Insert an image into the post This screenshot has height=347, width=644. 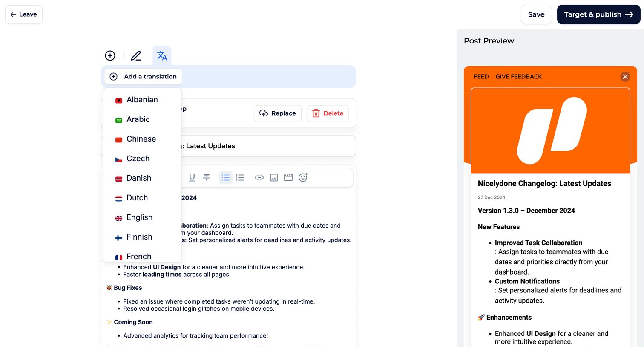pos(274,177)
